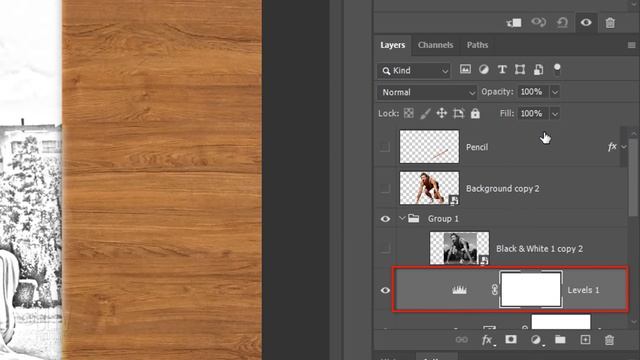Screen dimensions: 640x360
Task: Prevent artboard auto-nesting lock icon
Action: [x=458, y=113]
